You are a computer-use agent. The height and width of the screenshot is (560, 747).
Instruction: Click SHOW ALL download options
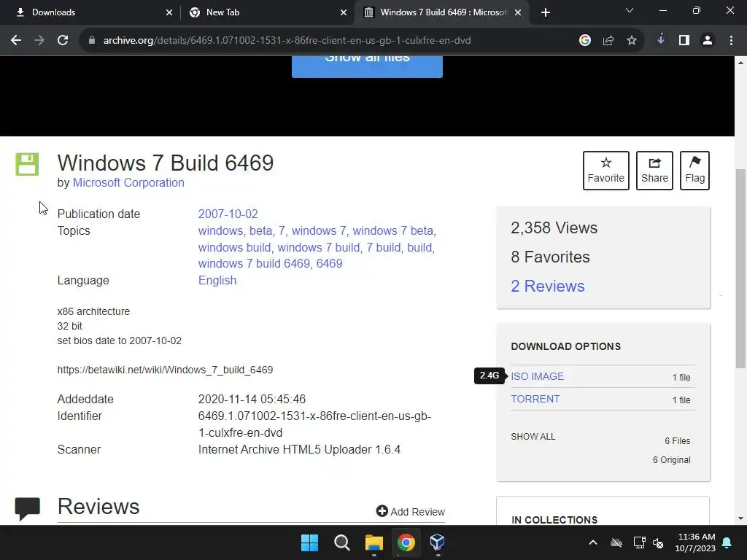click(533, 437)
